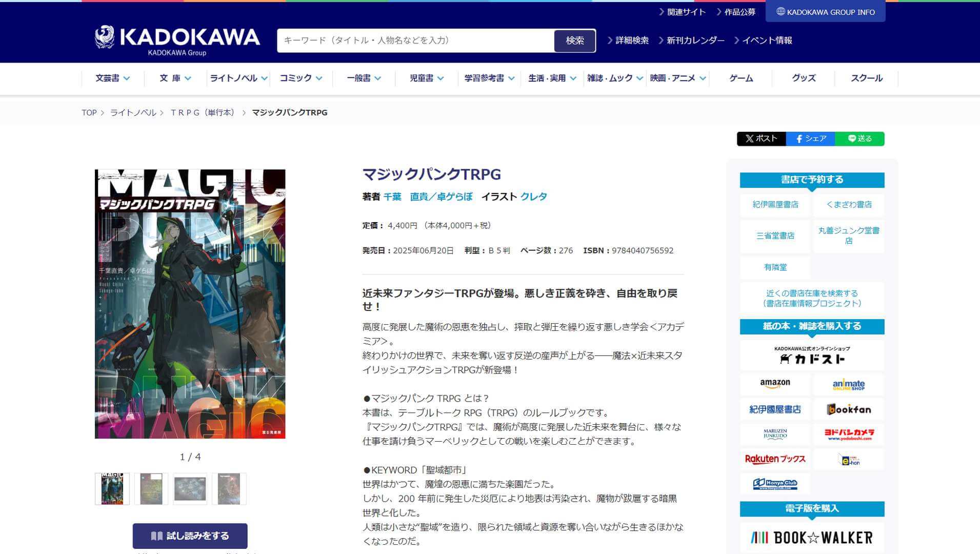Go to TOP breadcrumb

tap(89, 112)
